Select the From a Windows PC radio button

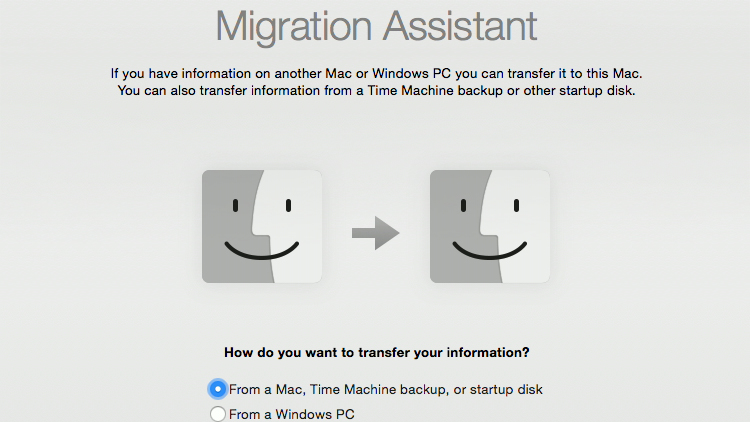click(x=218, y=414)
